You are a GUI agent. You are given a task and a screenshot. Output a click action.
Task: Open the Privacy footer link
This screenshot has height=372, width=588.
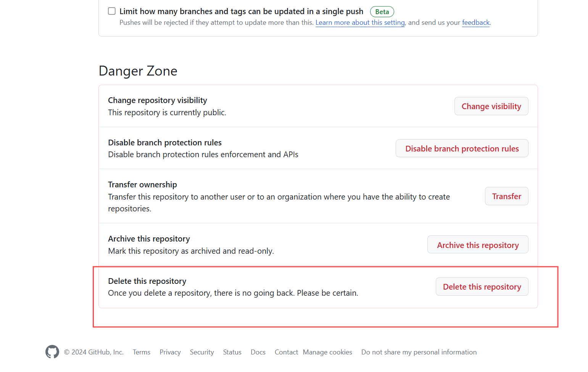pyautogui.click(x=170, y=352)
